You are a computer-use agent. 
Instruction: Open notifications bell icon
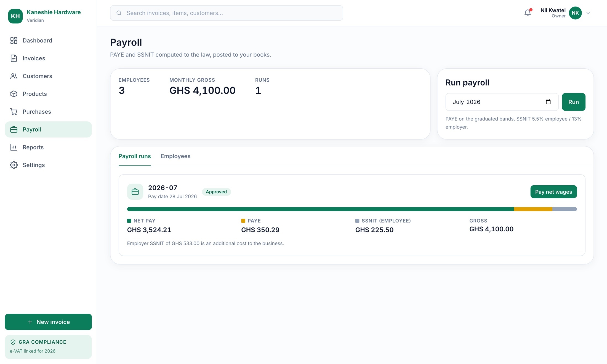coord(528,13)
